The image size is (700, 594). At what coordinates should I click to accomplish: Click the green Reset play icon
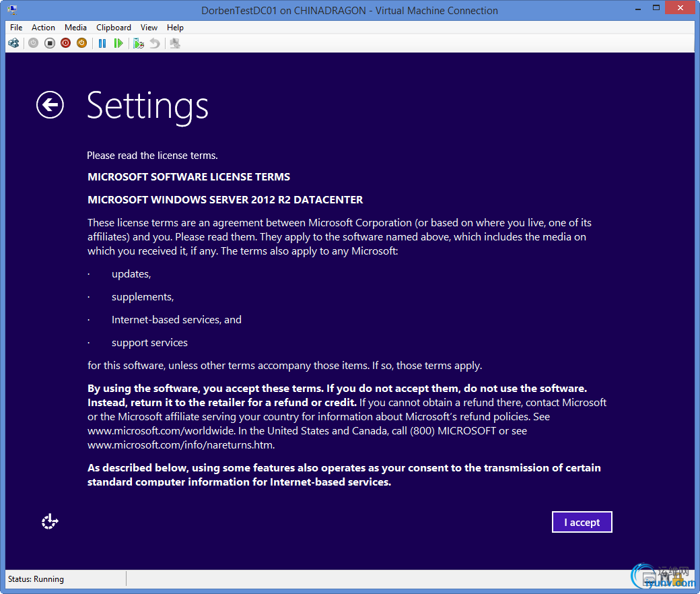click(x=118, y=43)
